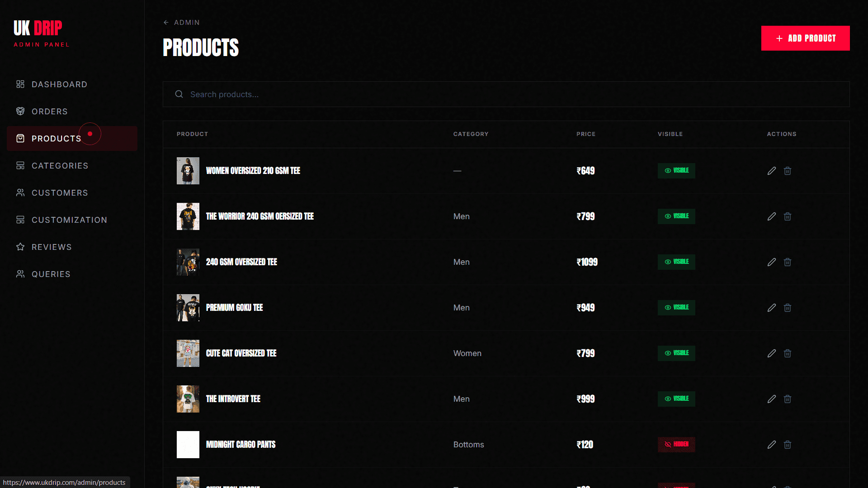
Task: Click the Premium Goku Tee name
Action: click(x=234, y=308)
